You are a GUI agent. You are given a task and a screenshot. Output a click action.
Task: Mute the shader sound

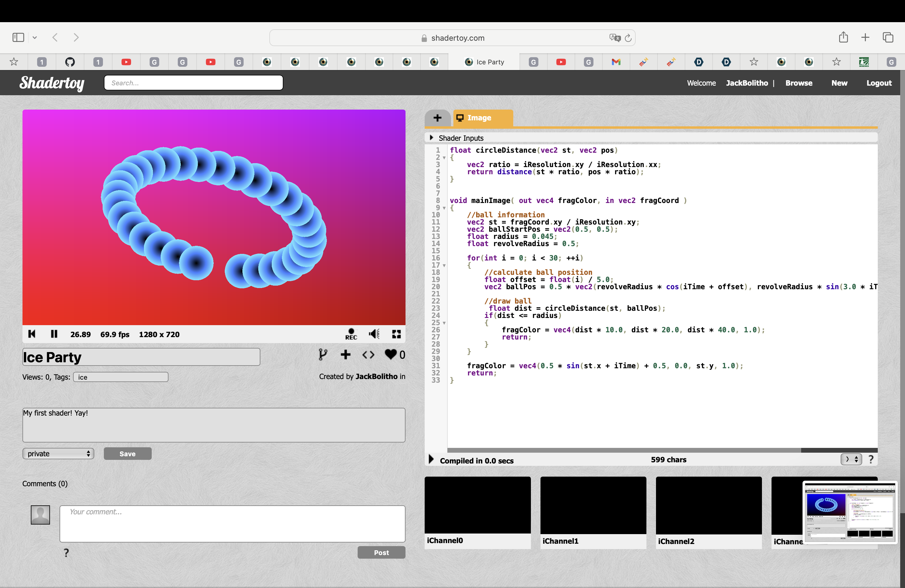click(x=374, y=334)
